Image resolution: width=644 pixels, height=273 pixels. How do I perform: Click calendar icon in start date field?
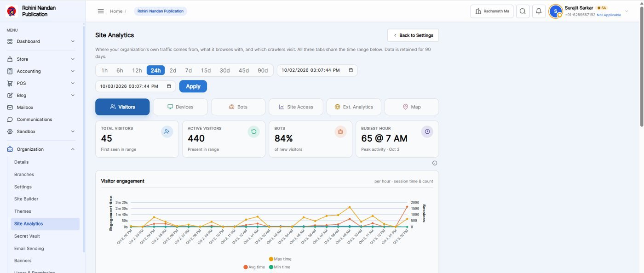[x=351, y=70]
